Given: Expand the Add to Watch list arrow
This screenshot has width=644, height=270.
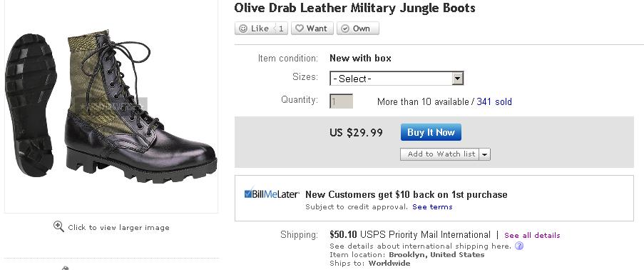Looking at the screenshot, I should tap(485, 154).
